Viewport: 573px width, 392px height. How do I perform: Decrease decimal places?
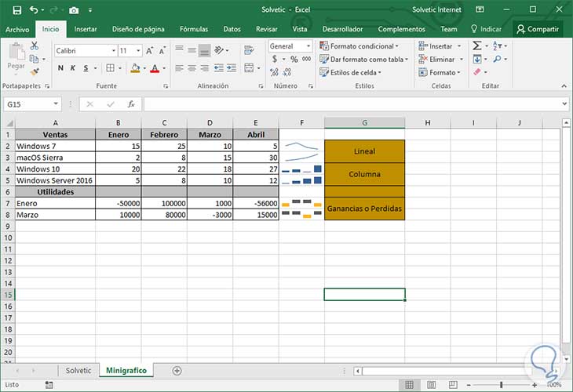(287, 72)
